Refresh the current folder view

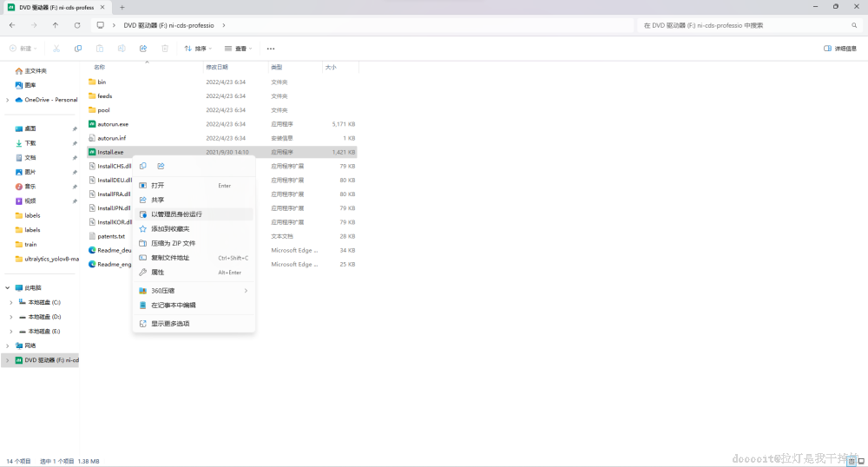pyautogui.click(x=77, y=25)
